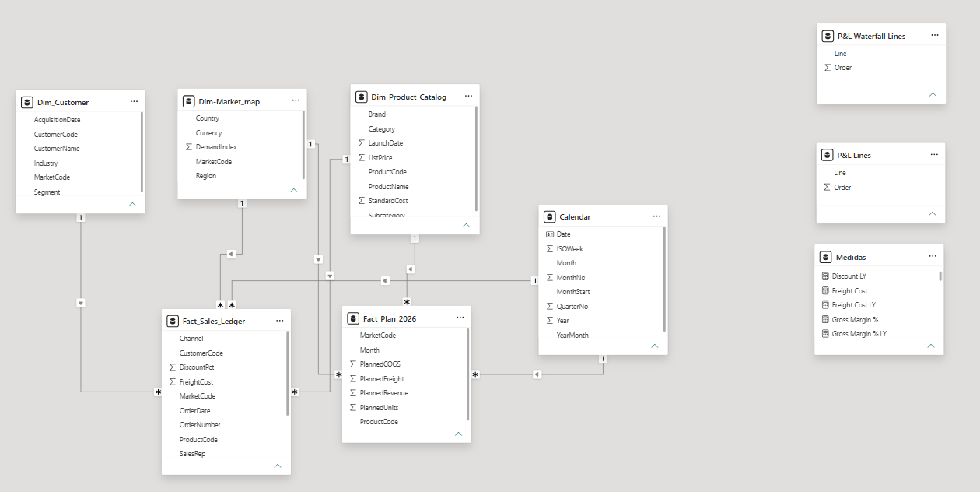980x492 pixels.
Task: Open more options for Dim-Market_map table
Action: coord(296,100)
